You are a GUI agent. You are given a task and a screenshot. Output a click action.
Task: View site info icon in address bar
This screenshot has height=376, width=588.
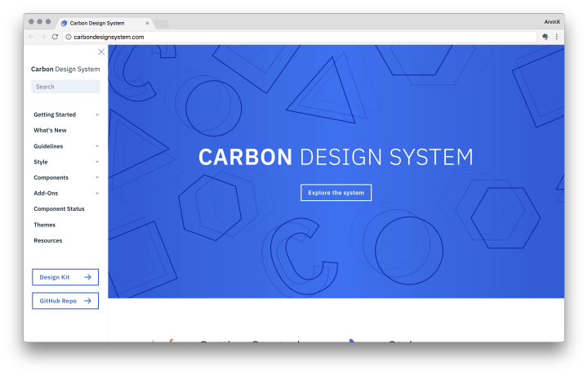coord(69,37)
